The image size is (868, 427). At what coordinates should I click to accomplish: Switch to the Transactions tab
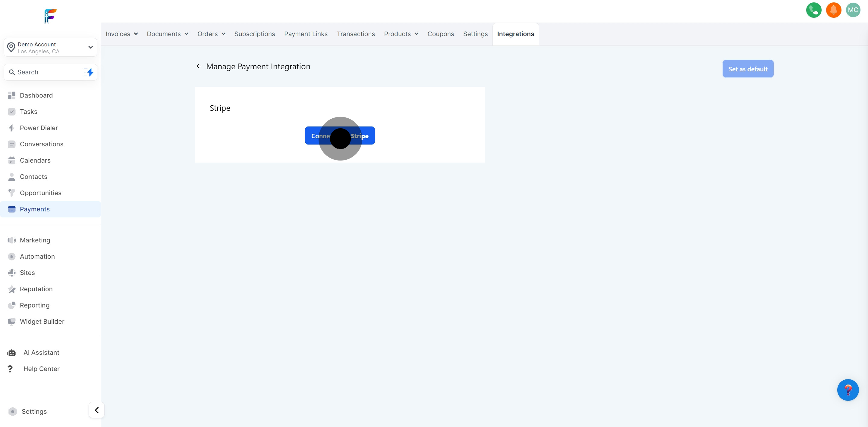click(x=356, y=34)
